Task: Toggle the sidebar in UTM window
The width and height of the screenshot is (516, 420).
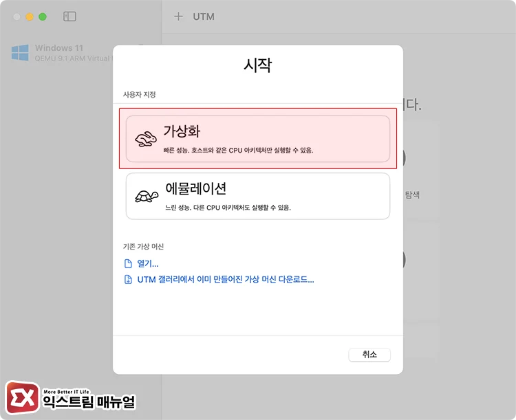Action: click(x=69, y=16)
